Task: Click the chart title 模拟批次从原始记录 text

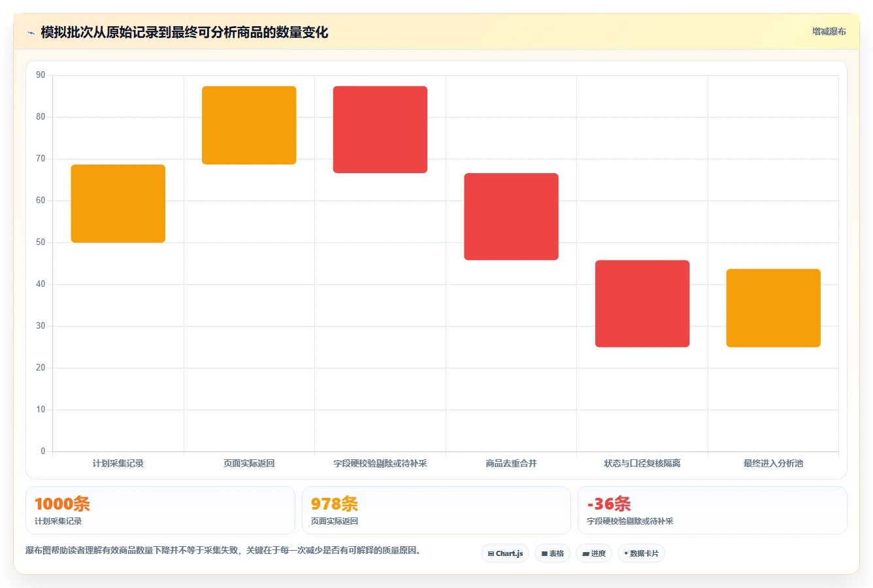Action: [x=184, y=33]
